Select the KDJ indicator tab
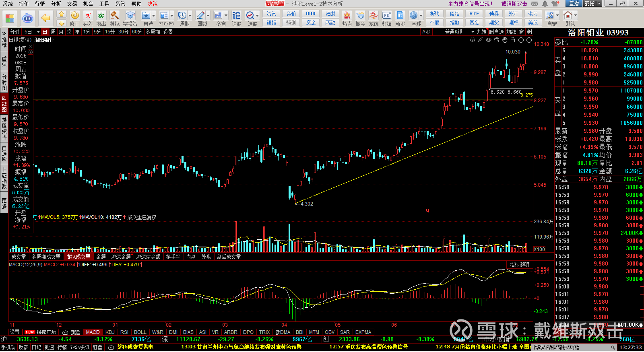The height and width of the screenshot is (352, 644). pos(110,332)
